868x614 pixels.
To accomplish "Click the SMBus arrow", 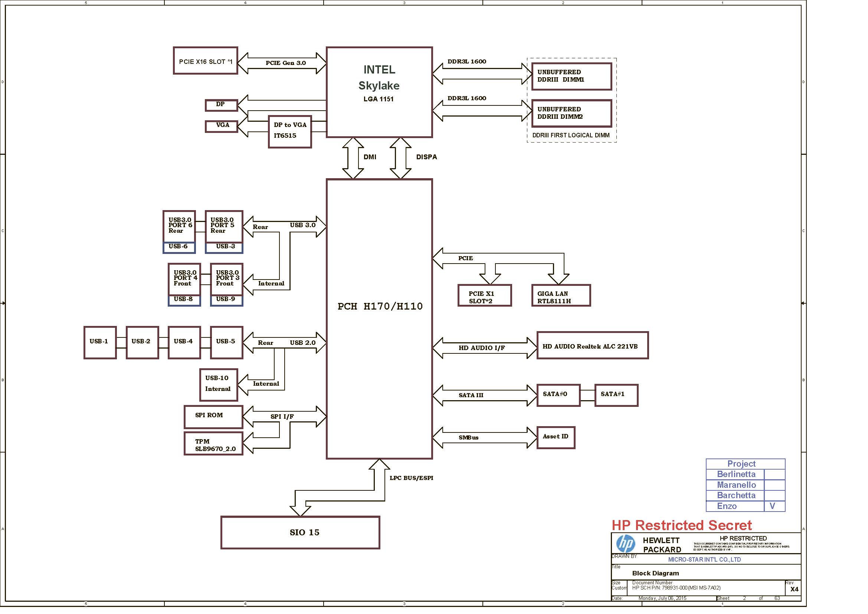I will (x=484, y=437).
